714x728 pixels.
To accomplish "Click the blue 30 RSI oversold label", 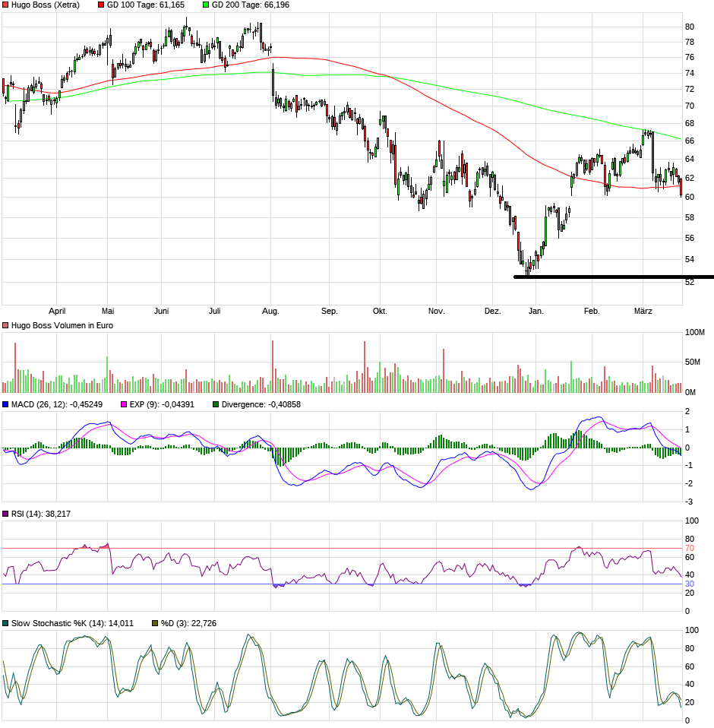I will (x=690, y=584).
